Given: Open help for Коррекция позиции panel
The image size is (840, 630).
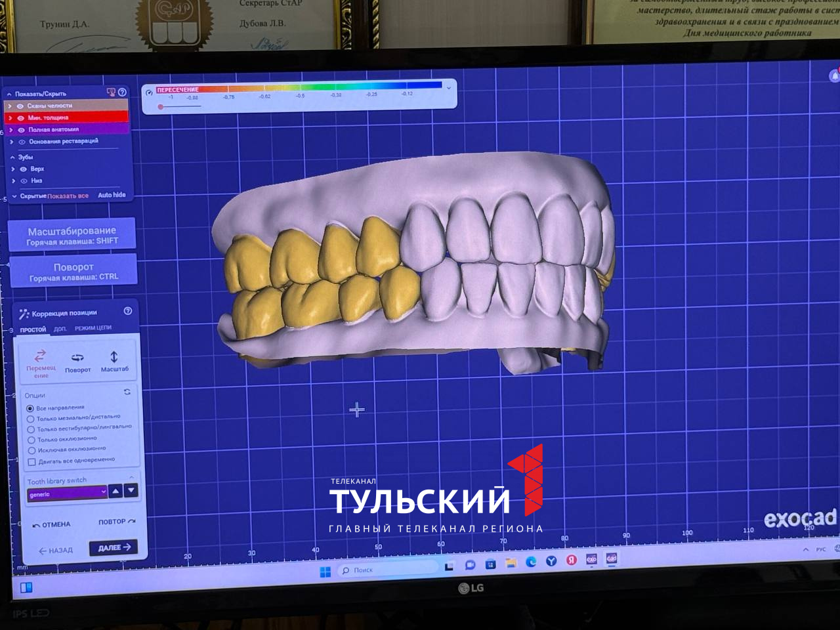Looking at the screenshot, I should (128, 311).
